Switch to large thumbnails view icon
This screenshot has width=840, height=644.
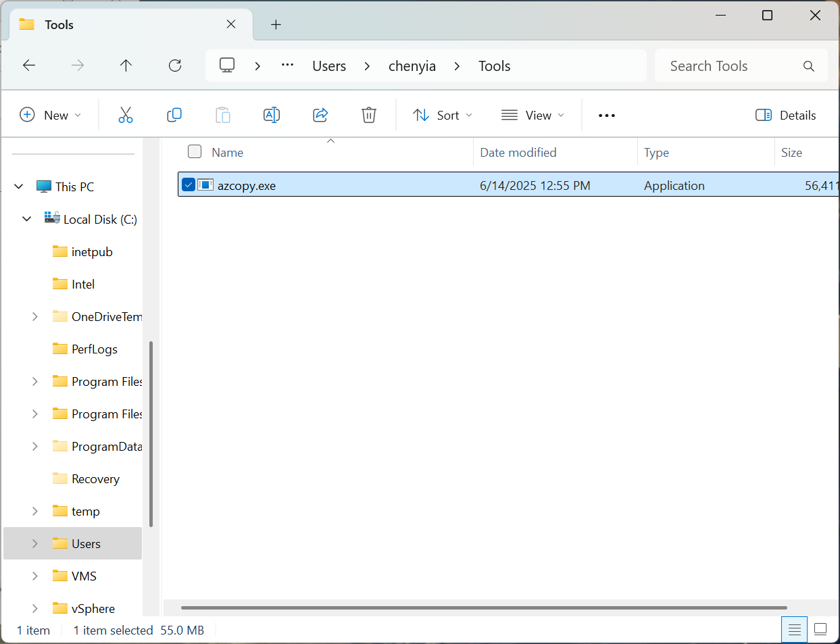click(x=820, y=630)
